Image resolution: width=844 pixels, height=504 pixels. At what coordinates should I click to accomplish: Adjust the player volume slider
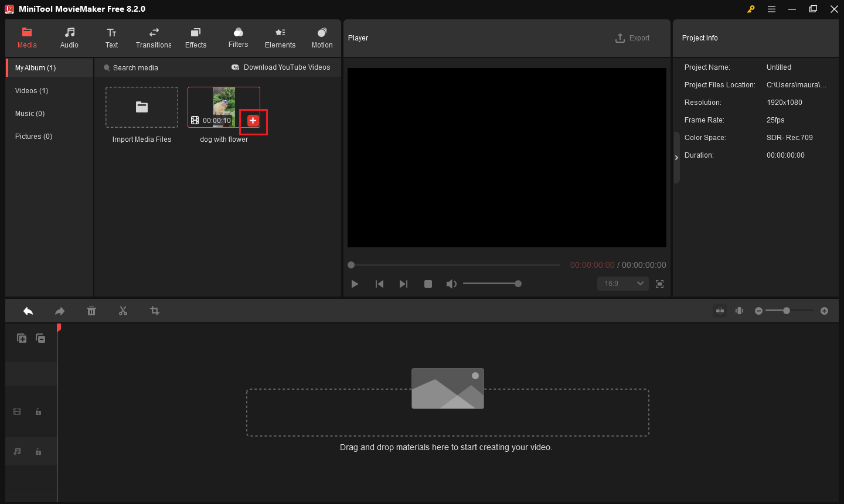coord(491,284)
